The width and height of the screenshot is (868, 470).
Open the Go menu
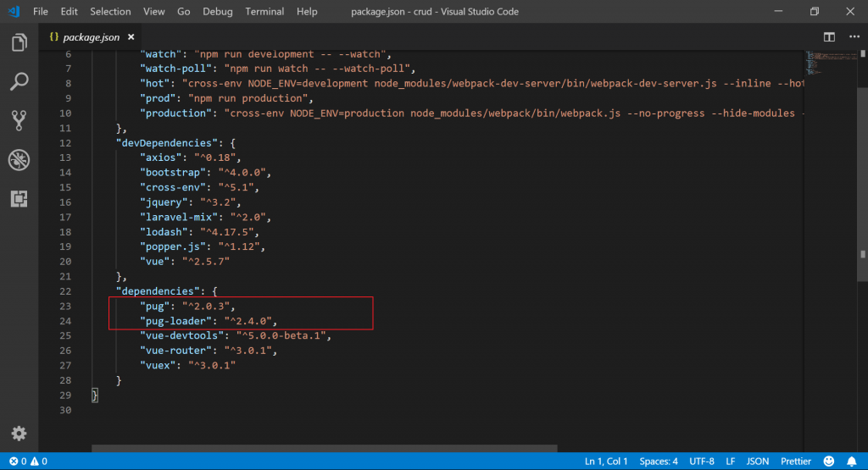pyautogui.click(x=183, y=12)
